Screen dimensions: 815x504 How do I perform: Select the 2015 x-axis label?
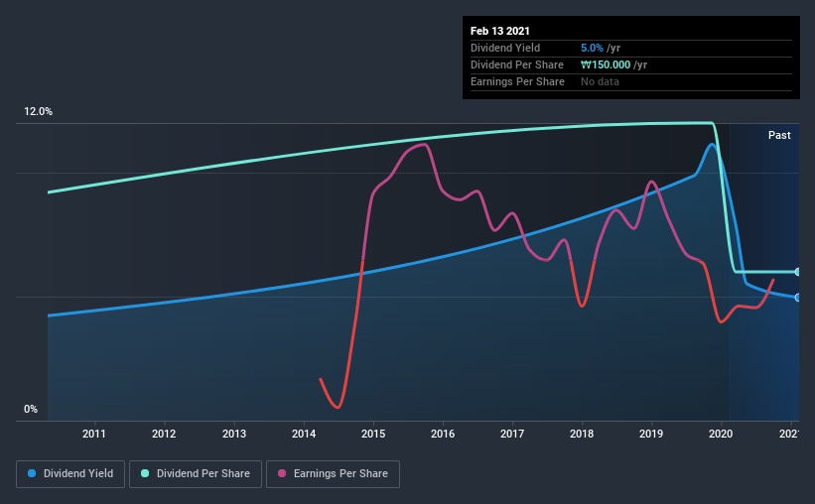(x=373, y=434)
